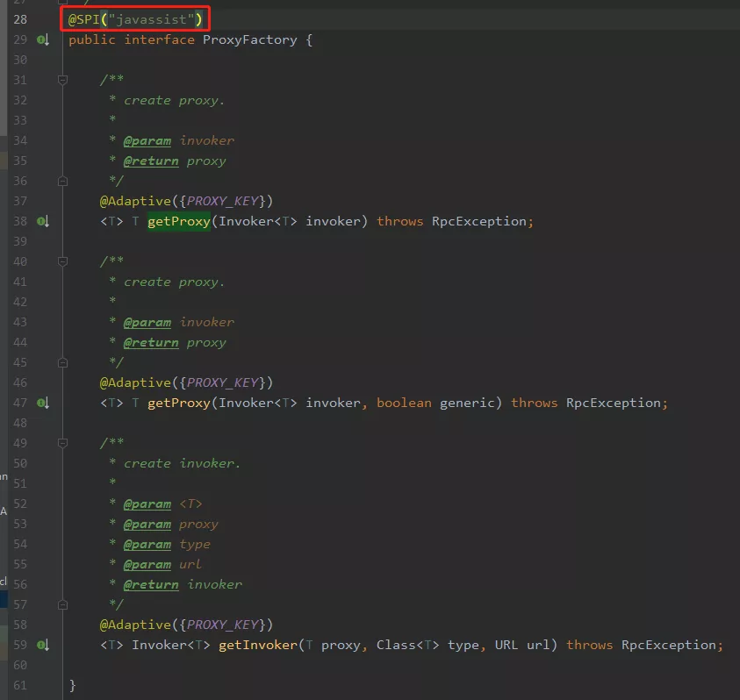Viewport: 740px width, 700px height.
Task: Click the '@param url' tag on line 55
Action: (x=162, y=565)
